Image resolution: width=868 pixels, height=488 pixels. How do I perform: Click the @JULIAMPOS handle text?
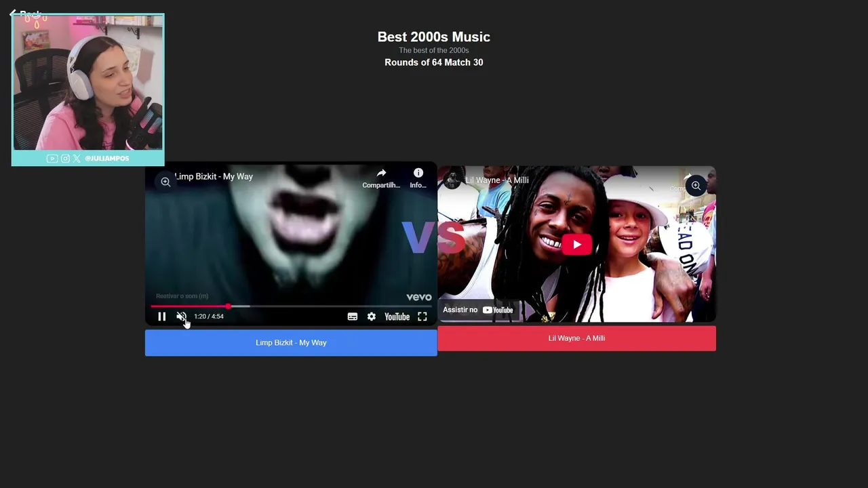click(107, 159)
